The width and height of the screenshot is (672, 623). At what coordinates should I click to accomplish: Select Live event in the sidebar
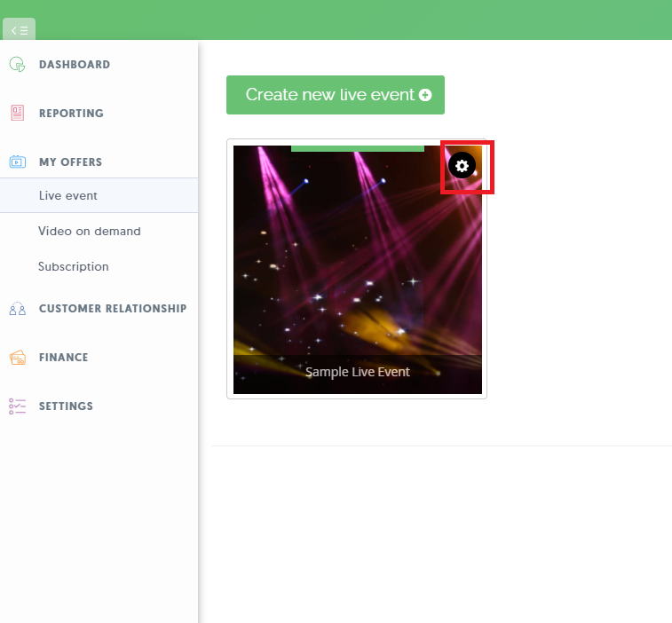pyautogui.click(x=99, y=195)
